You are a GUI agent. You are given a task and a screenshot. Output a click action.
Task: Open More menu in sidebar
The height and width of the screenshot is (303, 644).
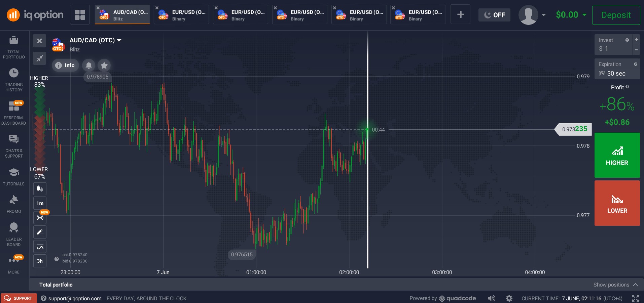pos(14,264)
